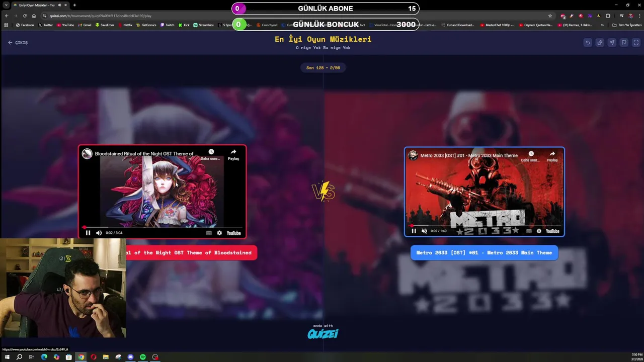The width and height of the screenshot is (644, 362).
Task: Open Metro 2033 video on YouTube via logo
Action: tap(552, 231)
